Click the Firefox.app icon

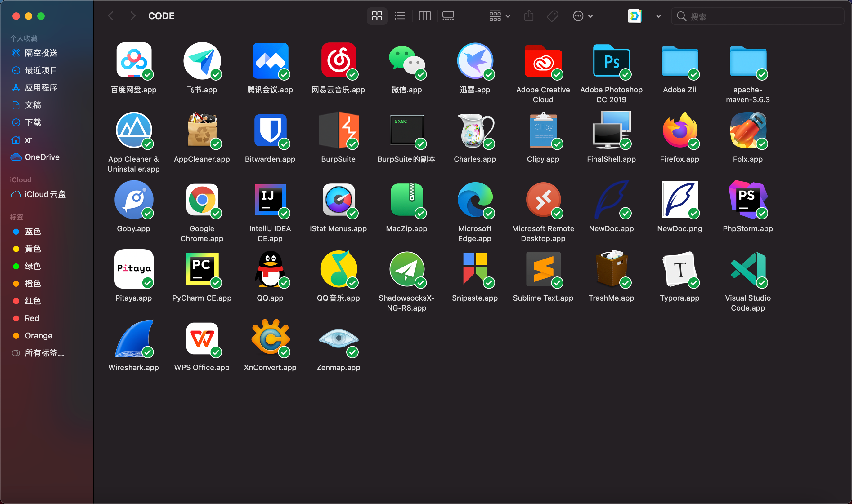click(x=680, y=130)
